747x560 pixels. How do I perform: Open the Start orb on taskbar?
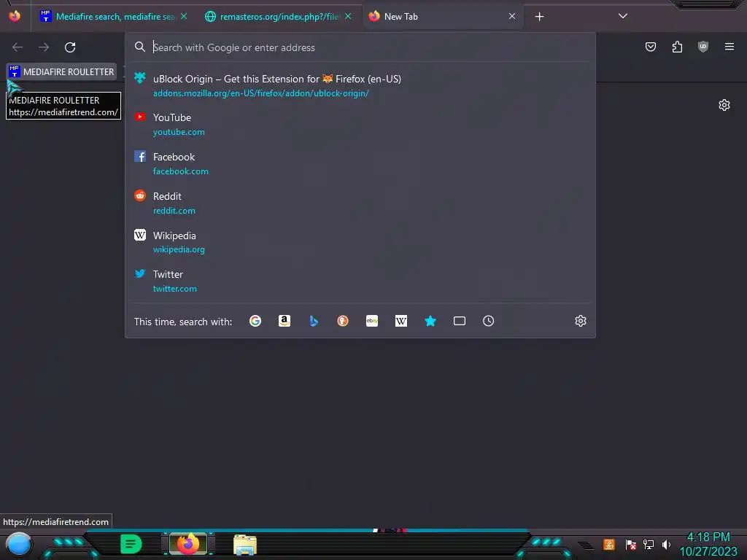click(x=19, y=544)
